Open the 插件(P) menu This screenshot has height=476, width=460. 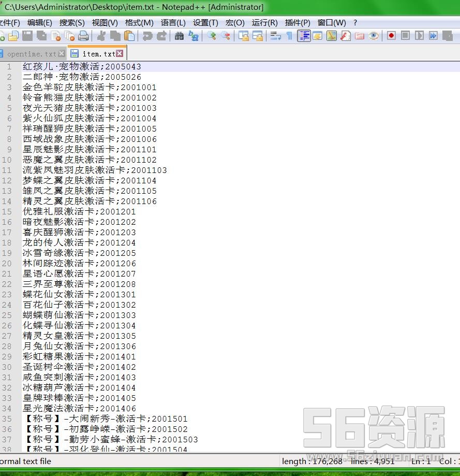pos(298,23)
